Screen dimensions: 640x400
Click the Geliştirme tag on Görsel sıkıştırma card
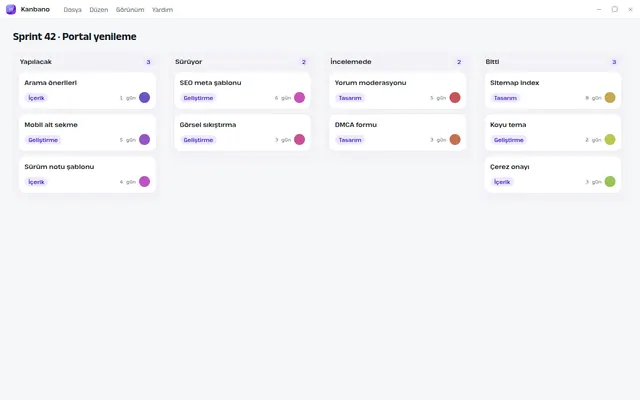point(198,140)
